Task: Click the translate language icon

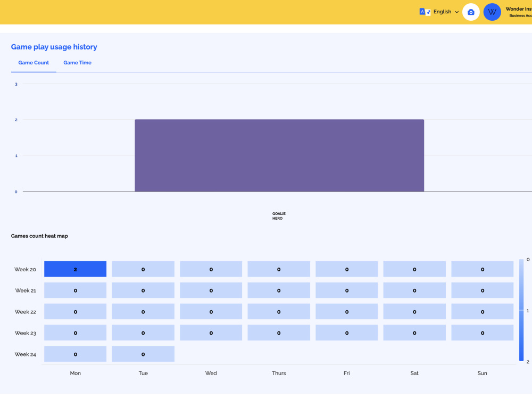Action: click(425, 12)
